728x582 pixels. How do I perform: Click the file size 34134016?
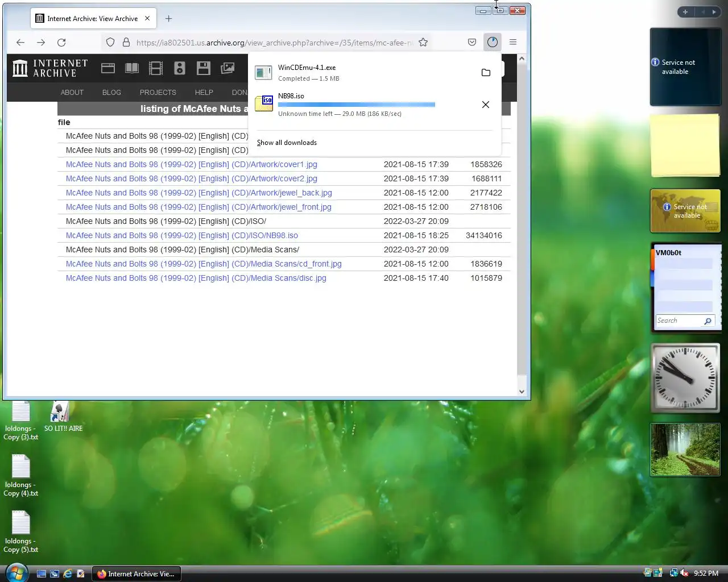click(x=484, y=235)
